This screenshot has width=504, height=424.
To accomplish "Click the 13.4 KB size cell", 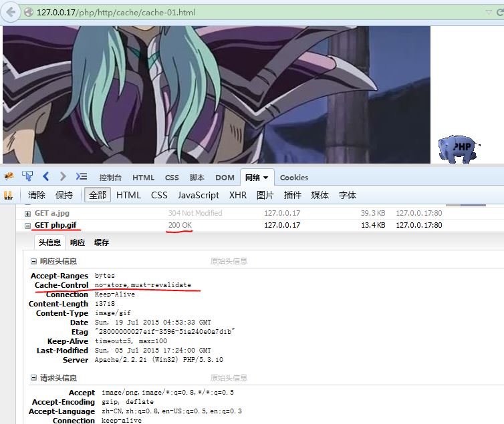I will click(x=373, y=225).
